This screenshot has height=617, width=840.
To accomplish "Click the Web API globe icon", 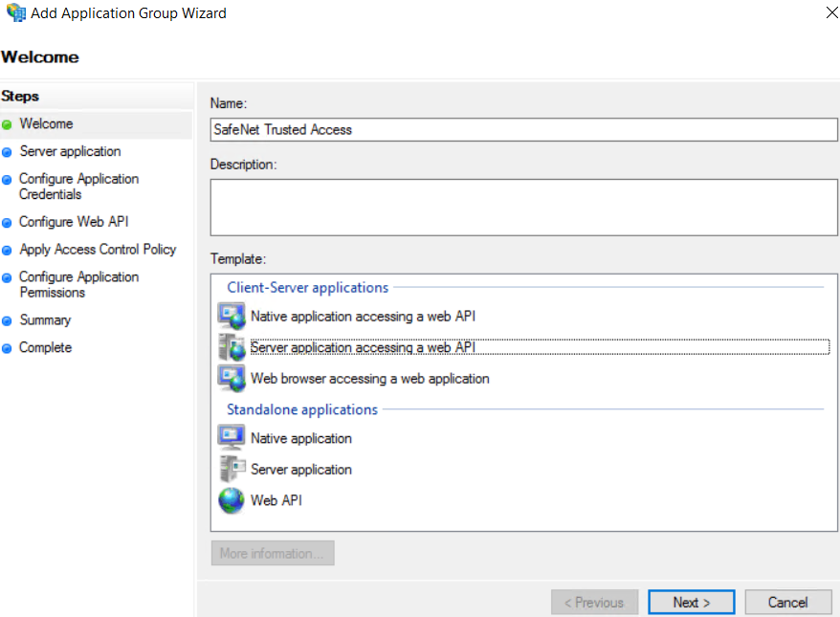I will (232, 500).
